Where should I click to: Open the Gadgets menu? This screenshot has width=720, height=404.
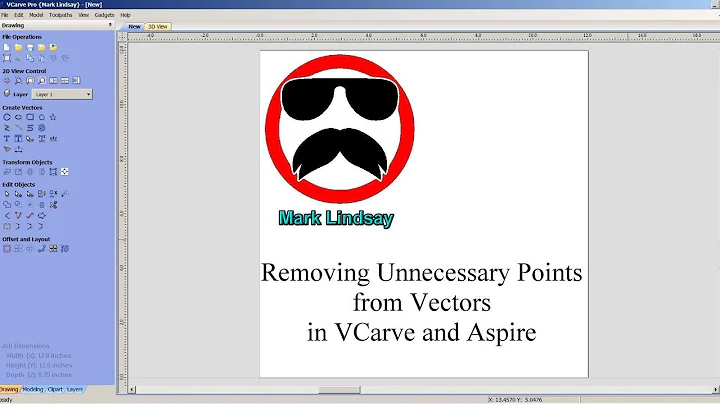click(104, 15)
